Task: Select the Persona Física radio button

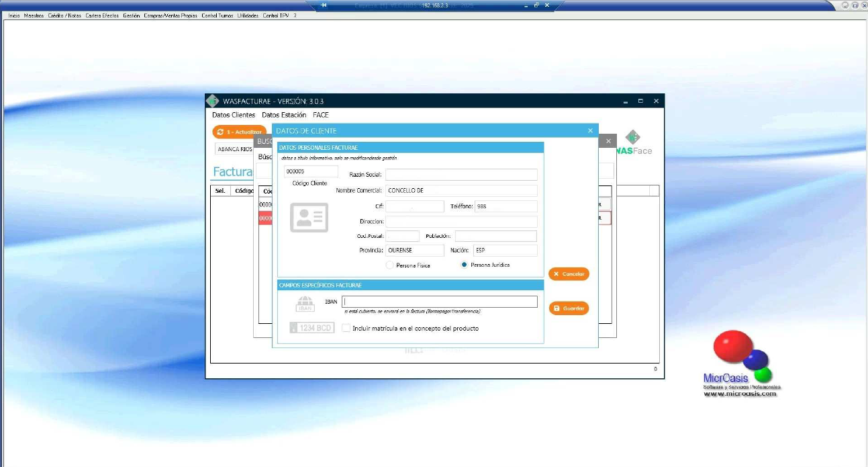Action: (390, 265)
